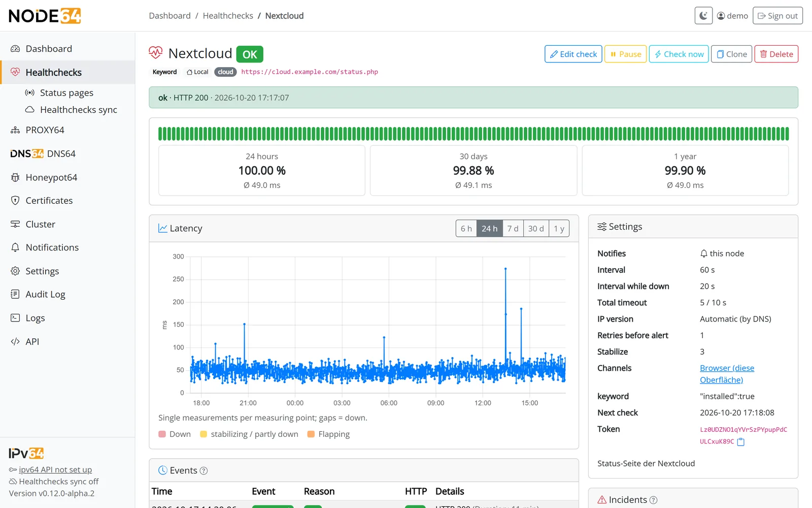Toggle the Flapping legend swatch
This screenshot has width=812, height=508.
tap(311, 434)
